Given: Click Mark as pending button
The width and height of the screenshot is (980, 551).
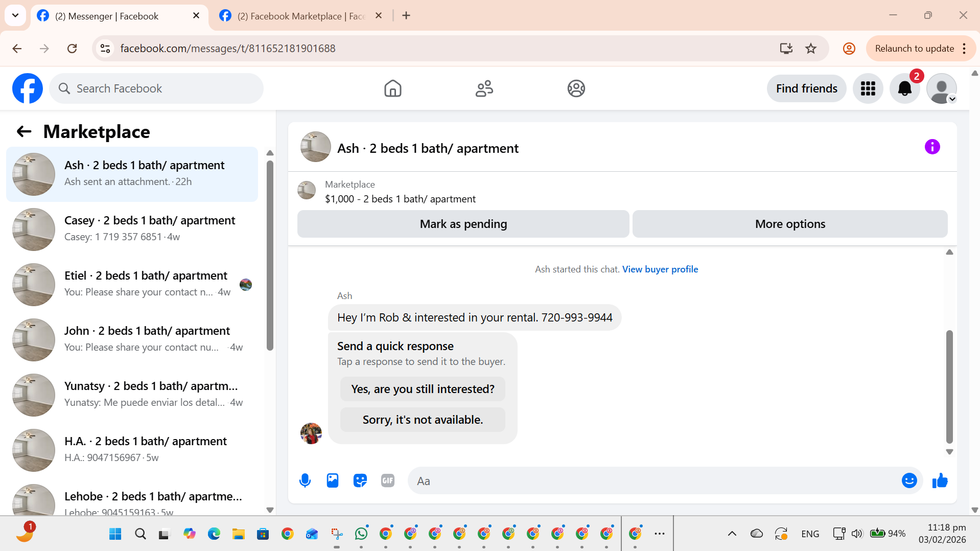Looking at the screenshot, I should coord(463,224).
